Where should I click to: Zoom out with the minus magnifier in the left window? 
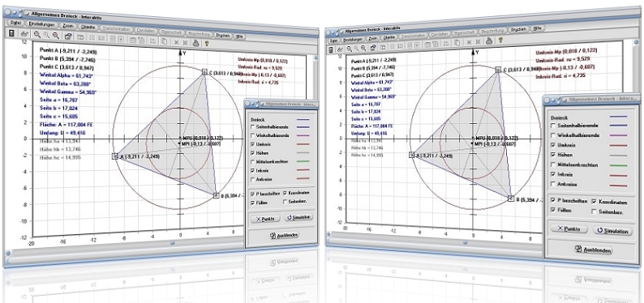56,36
